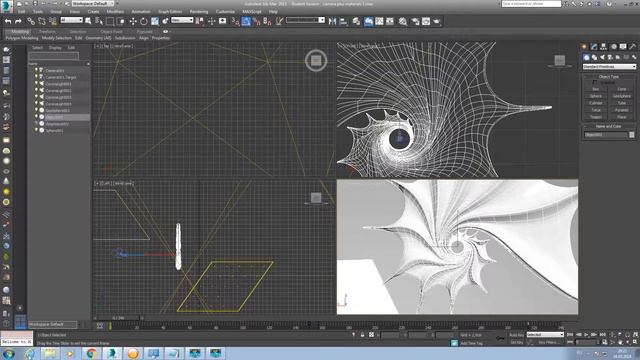Switch to the Hierarchy command panel tab

(603, 47)
